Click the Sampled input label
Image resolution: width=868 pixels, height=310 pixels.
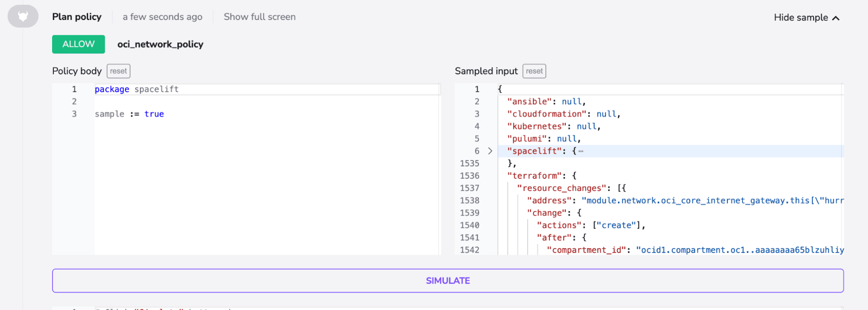[486, 71]
